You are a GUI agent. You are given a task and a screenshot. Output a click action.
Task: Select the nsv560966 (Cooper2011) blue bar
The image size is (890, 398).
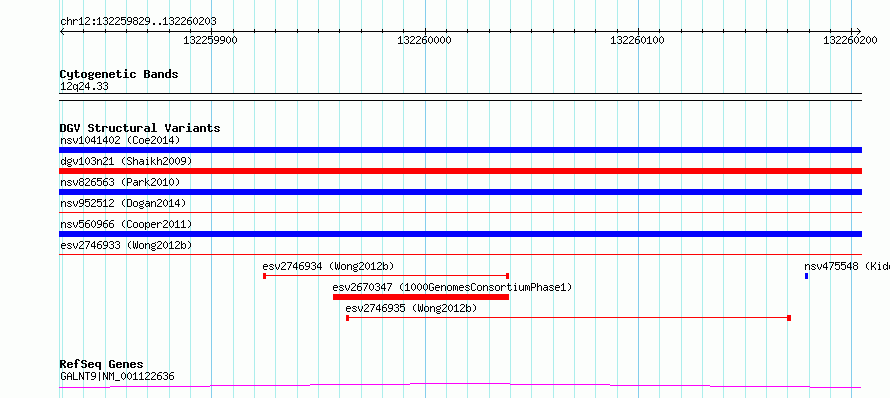coord(460,234)
